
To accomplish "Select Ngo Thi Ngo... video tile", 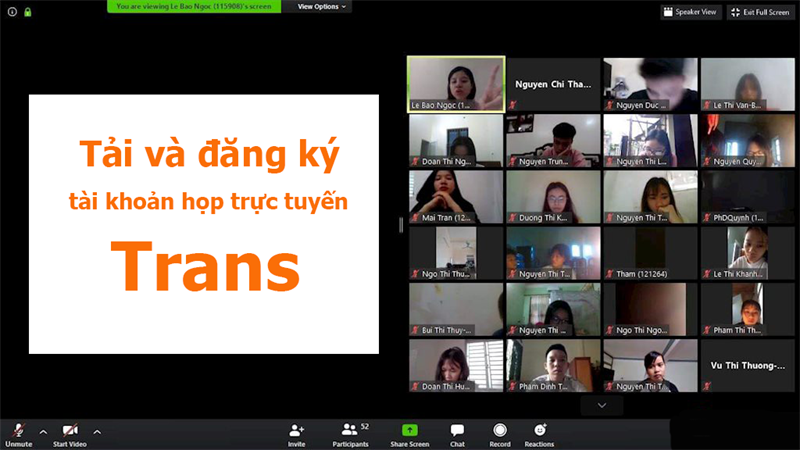I will (651, 309).
